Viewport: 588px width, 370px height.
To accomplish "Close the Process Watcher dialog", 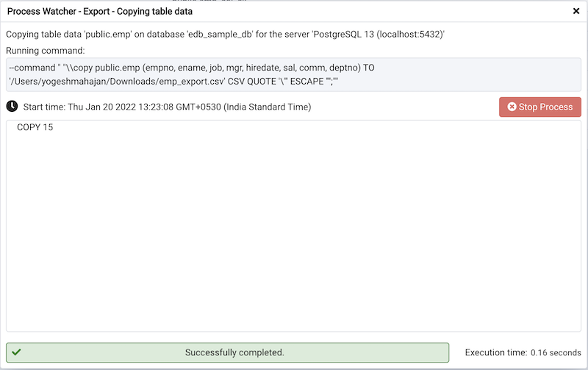I will (x=576, y=11).
